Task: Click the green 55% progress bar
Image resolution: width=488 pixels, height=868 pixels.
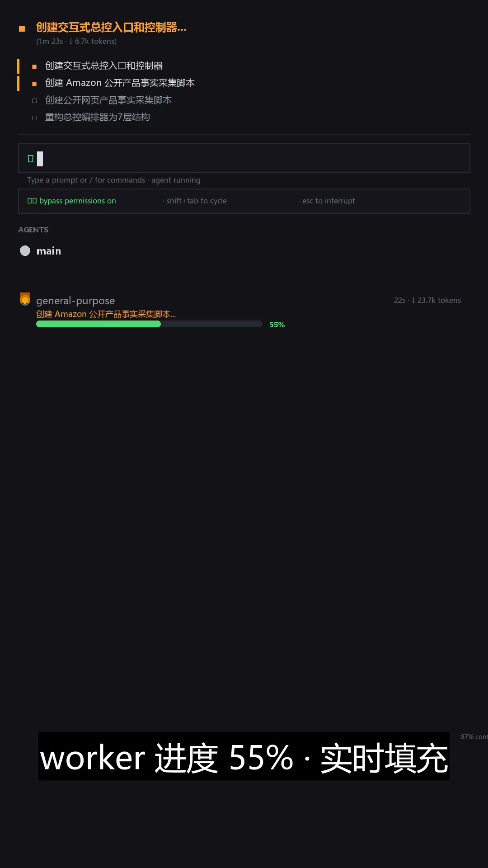Action: point(99,324)
